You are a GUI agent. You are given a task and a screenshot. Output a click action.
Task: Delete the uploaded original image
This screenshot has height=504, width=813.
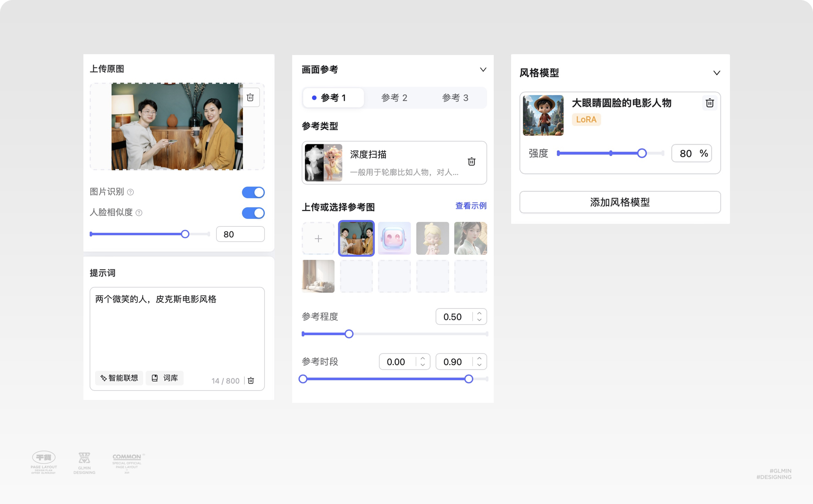250,98
